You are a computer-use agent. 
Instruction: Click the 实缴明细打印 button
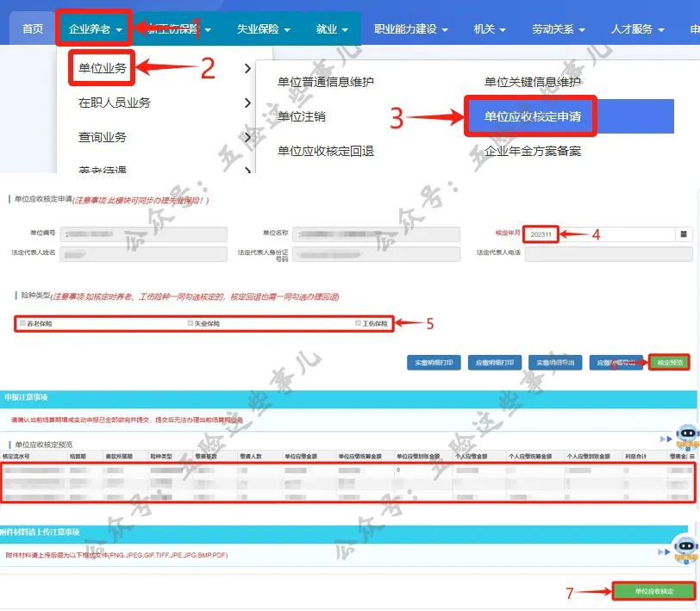pos(434,363)
